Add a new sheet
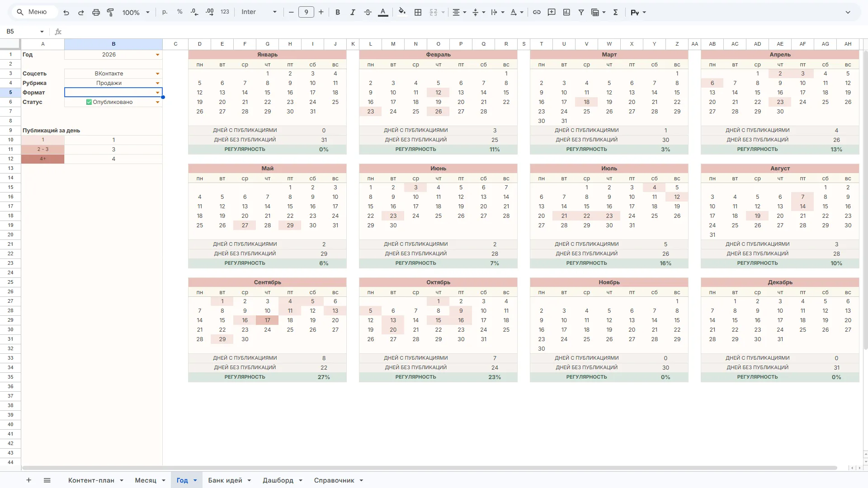868x488 pixels. click(x=28, y=480)
